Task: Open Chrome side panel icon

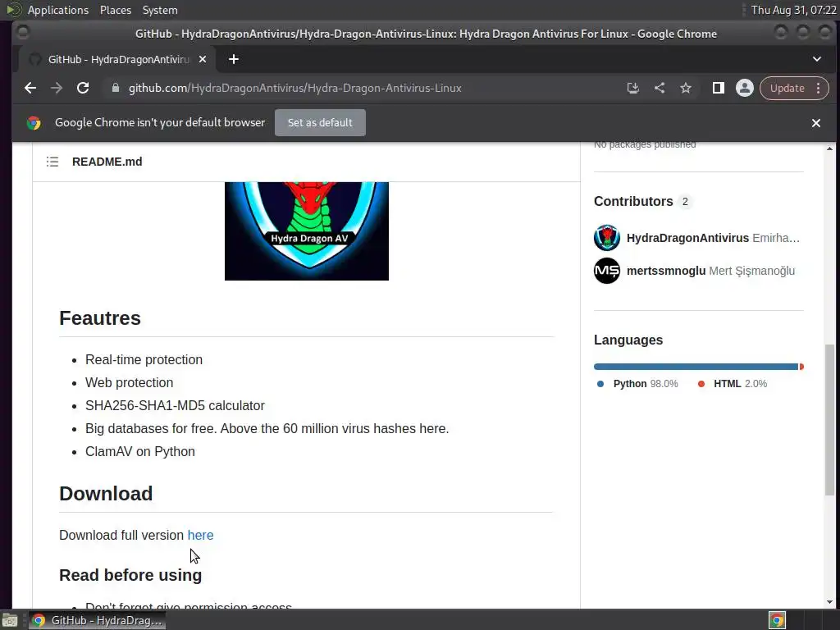Action: 719,88
